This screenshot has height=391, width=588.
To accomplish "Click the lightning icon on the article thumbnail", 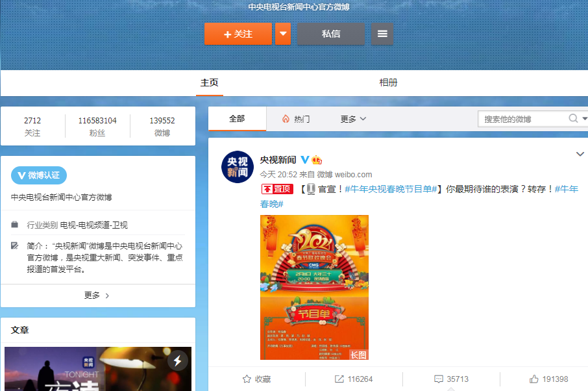I will click(x=178, y=361).
